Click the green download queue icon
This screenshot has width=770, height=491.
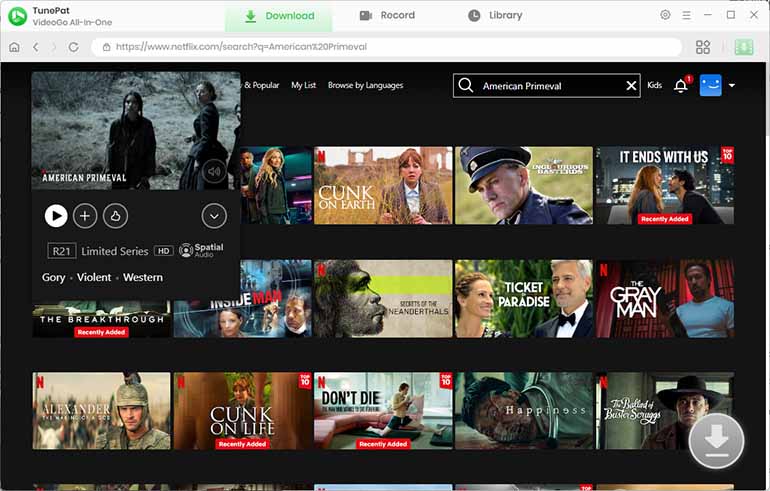click(743, 47)
